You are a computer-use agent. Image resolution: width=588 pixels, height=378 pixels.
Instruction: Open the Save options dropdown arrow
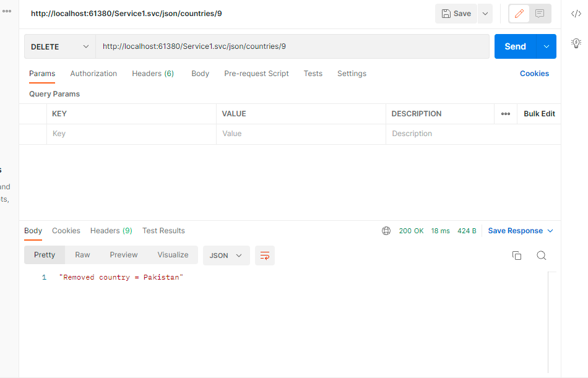(485, 14)
